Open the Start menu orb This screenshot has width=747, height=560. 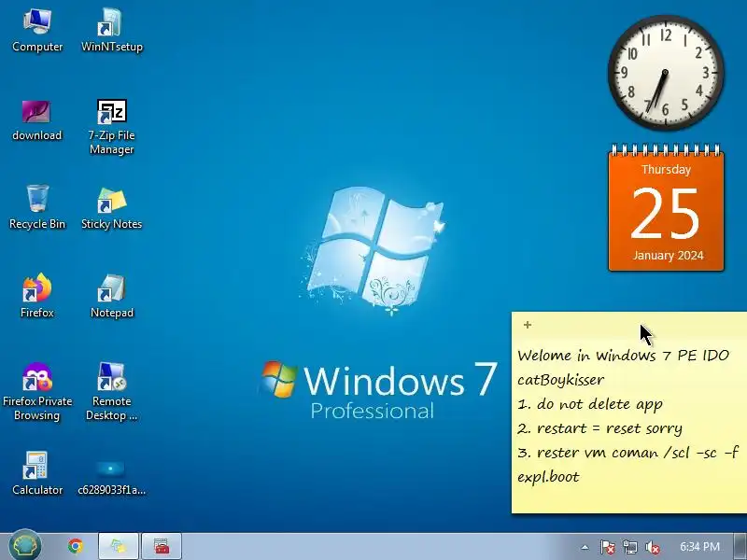click(25, 545)
